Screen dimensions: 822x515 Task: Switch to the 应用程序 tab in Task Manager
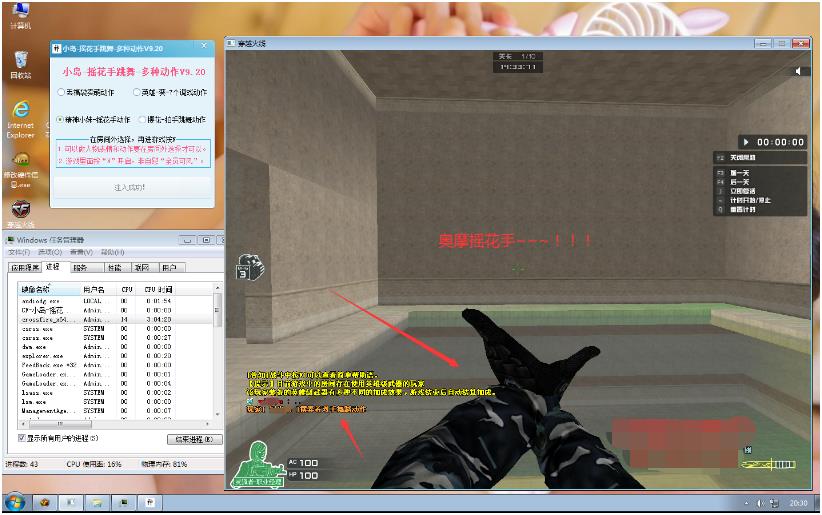coord(24,268)
